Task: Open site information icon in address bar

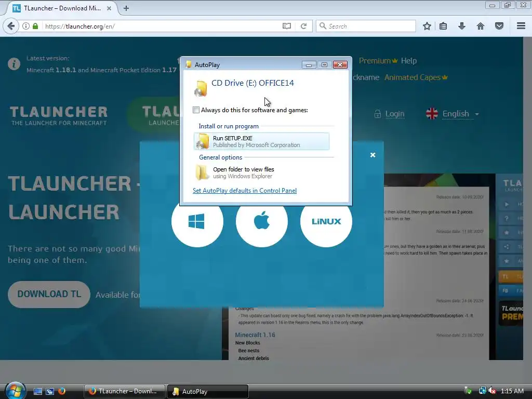Action: 26,26
